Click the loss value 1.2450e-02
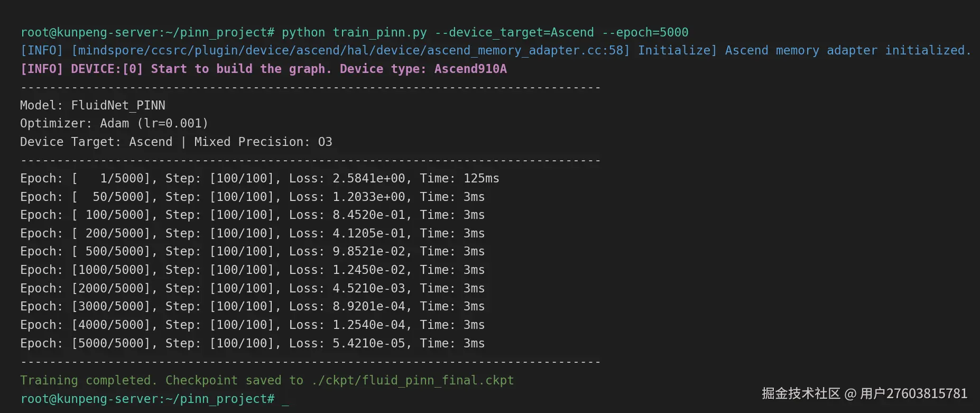Viewport: 980px width, 413px height. click(x=368, y=270)
